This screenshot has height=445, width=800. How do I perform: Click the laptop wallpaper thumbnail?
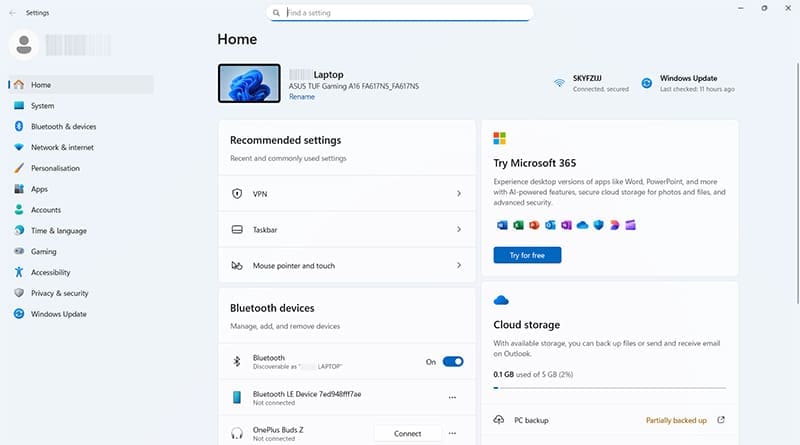249,83
